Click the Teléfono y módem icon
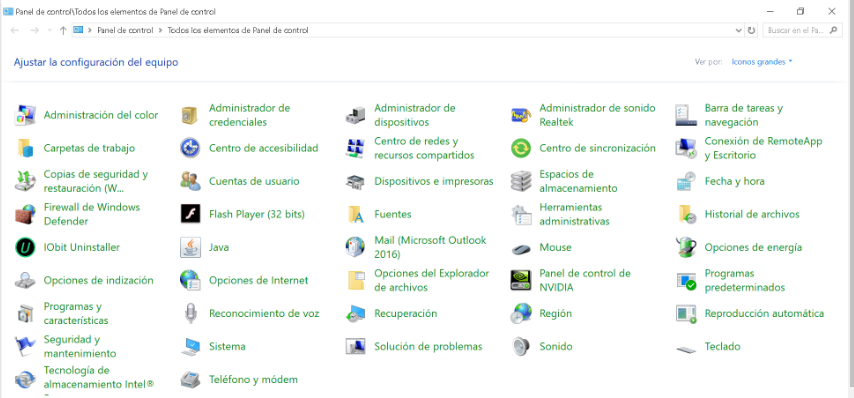This screenshot has width=854, height=398. pyautogui.click(x=190, y=379)
